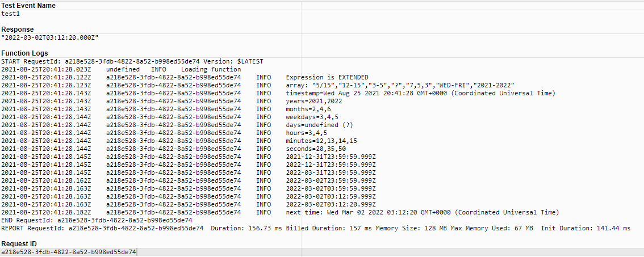
Task: Click the Response section heading
Action: point(18,30)
